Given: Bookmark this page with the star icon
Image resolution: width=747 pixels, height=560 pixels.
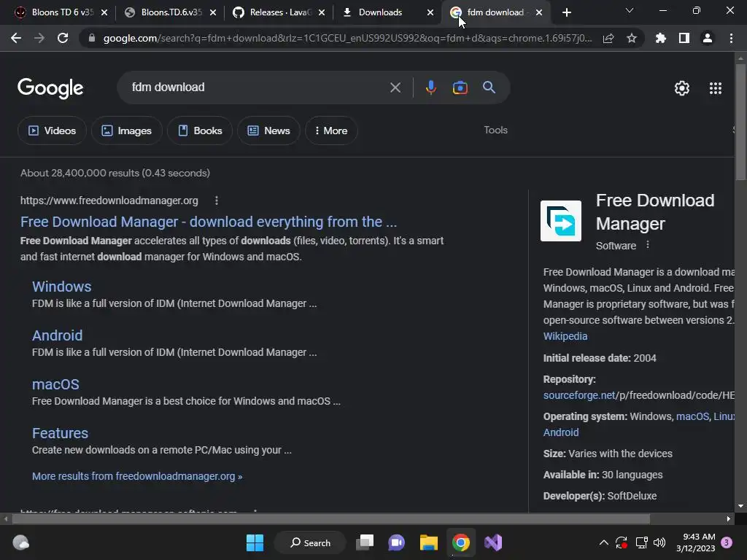Looking at the screenshot, I should point(632,38).
